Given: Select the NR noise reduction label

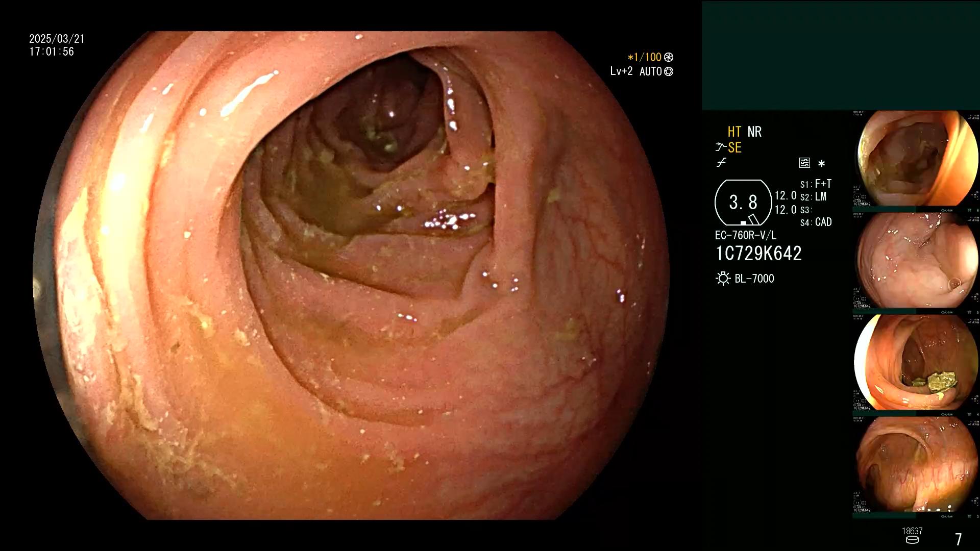Looking at the screenshot, I should [x=754, y=132].
